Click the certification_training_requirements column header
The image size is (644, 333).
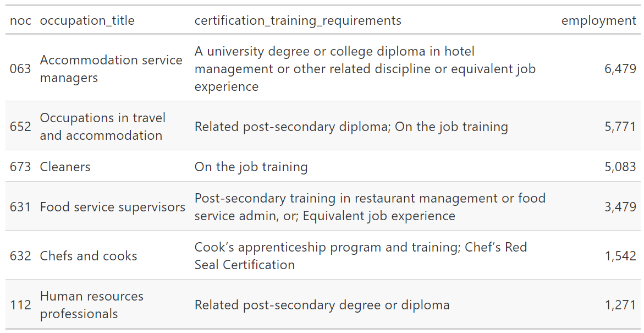pos(298,21)
